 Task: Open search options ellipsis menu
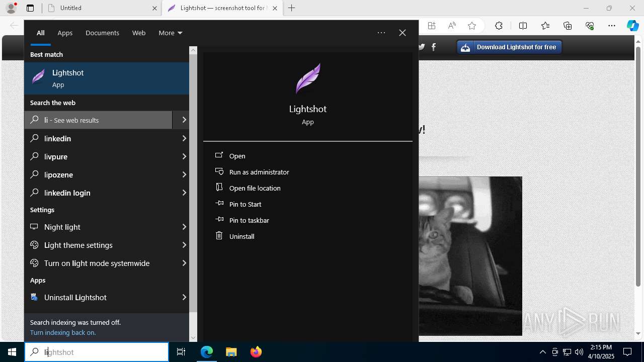[381, 33]
